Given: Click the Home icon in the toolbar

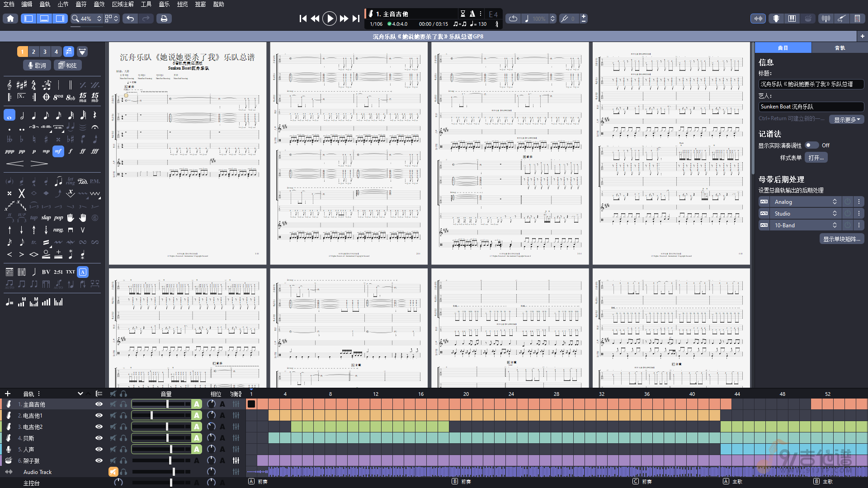Looking at the screenshot, I should [x=10, y=19].
